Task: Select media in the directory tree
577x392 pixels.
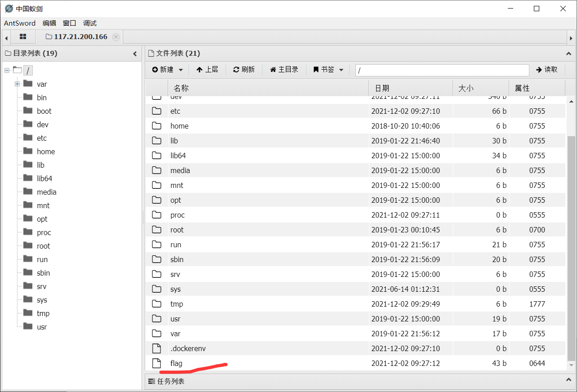Action: 47,192
